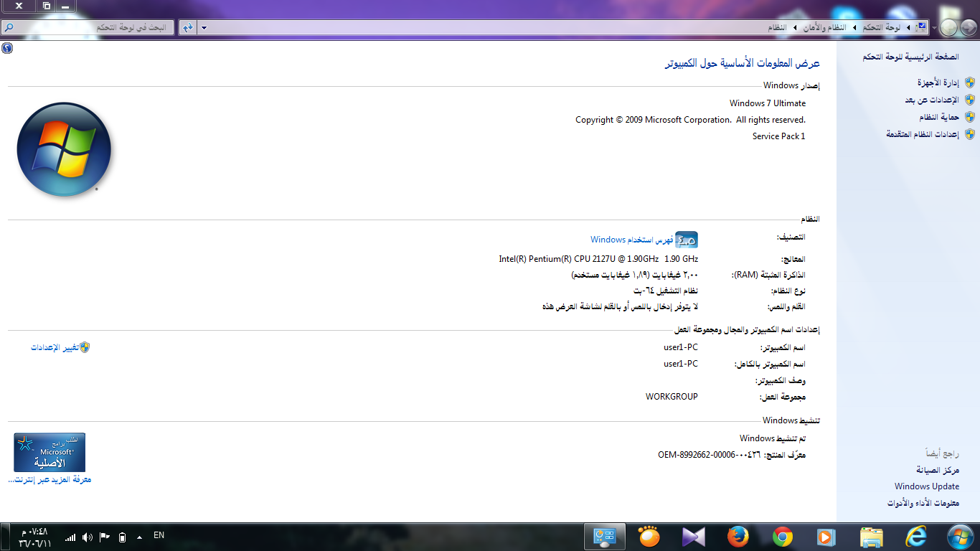Open Internet Explorer from taskbar
This screenshot has width=980, height=551.
[916, 537]
